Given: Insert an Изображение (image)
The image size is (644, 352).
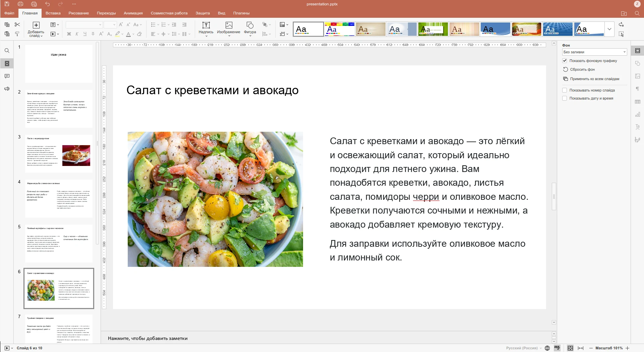Looking at the screenshot, I should 229,29.
